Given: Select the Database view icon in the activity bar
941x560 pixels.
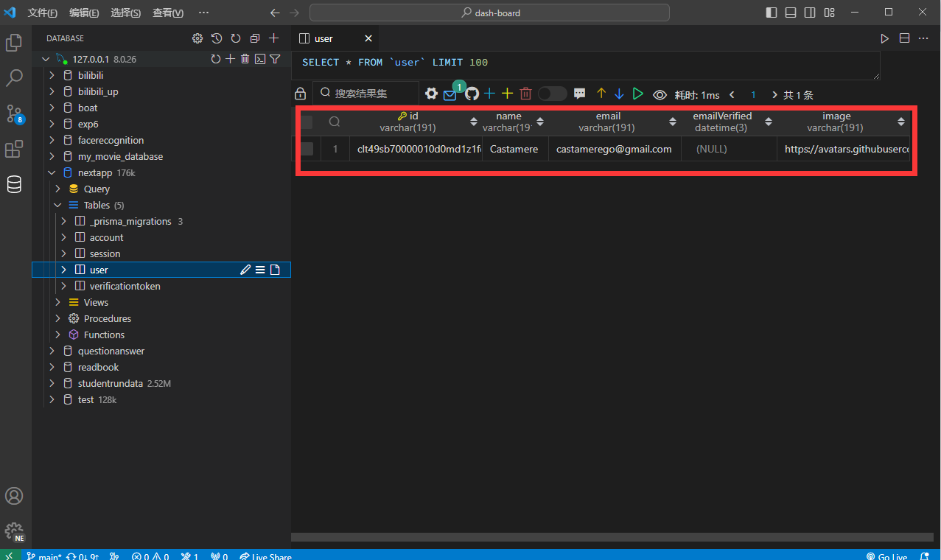Looking at the screenshot, I should (x=14, y=185).
